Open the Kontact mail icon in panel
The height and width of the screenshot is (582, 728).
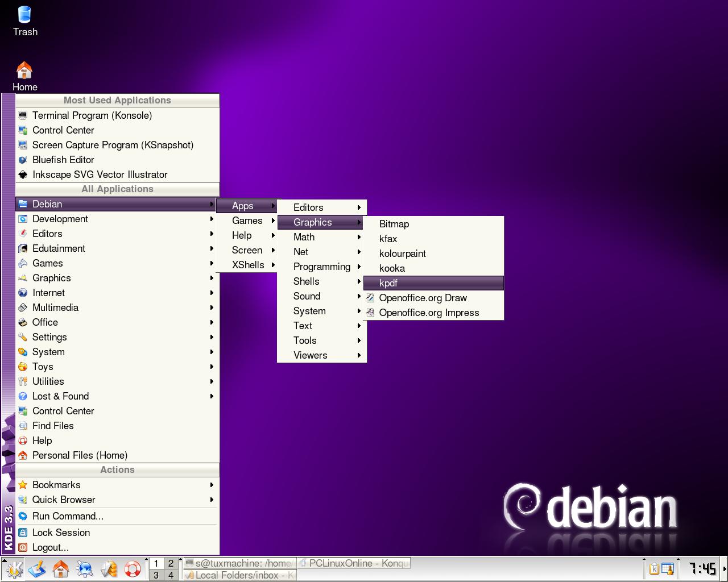pos(108,569)
